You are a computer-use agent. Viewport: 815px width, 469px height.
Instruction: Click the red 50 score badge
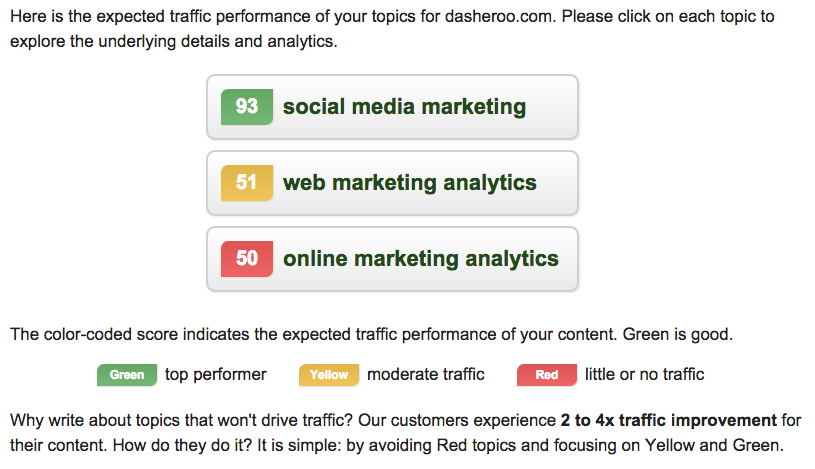[247, 259]
